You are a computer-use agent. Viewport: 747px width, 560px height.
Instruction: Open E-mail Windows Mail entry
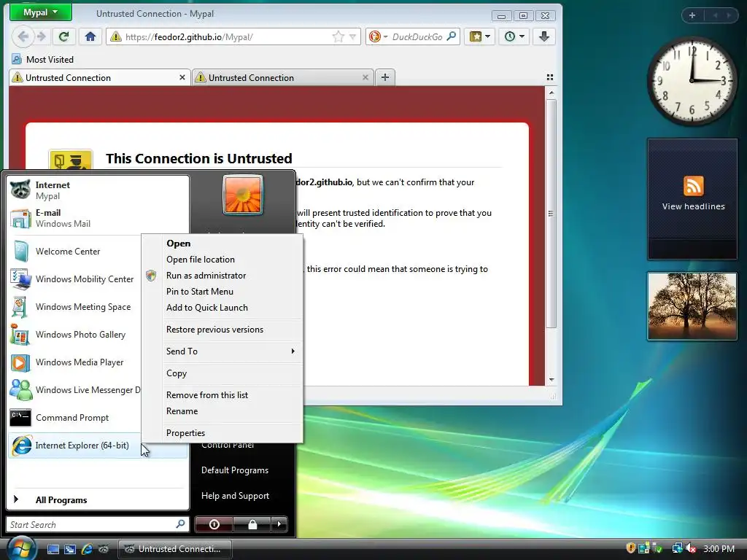(x=98, y=218)
